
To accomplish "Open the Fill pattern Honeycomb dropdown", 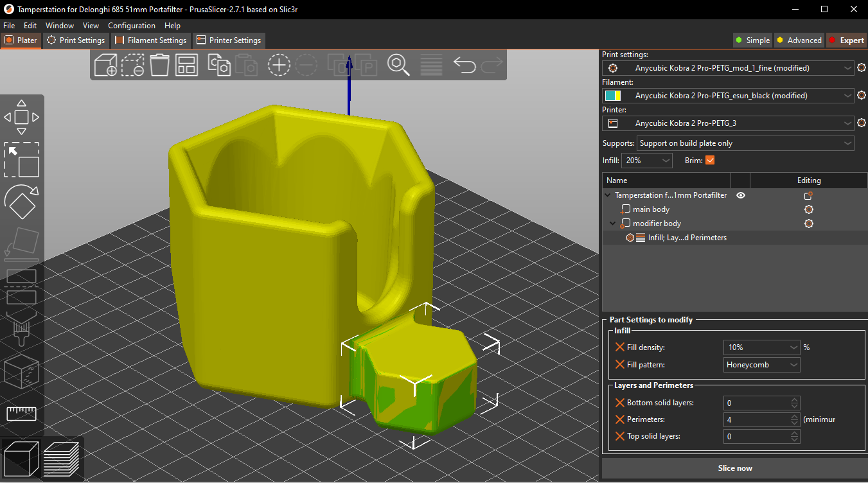I will 761,365.
